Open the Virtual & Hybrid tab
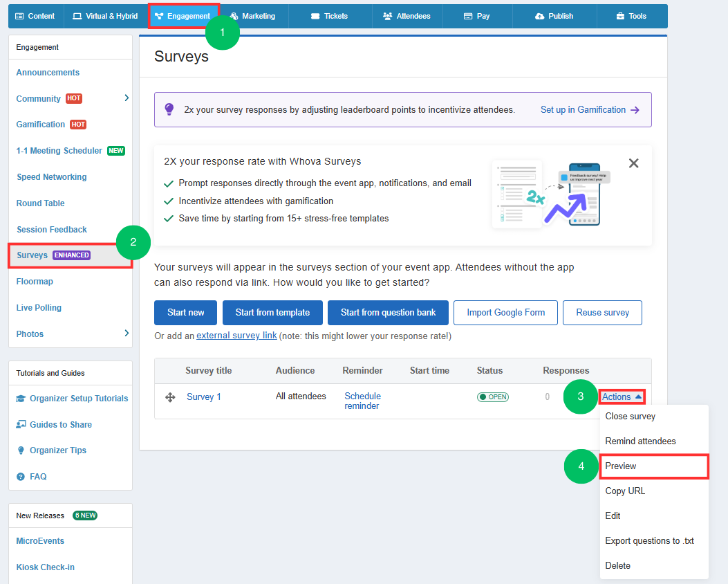Image resolution: width=728 pixels, height=584 pixels. (x=105, y=17)
